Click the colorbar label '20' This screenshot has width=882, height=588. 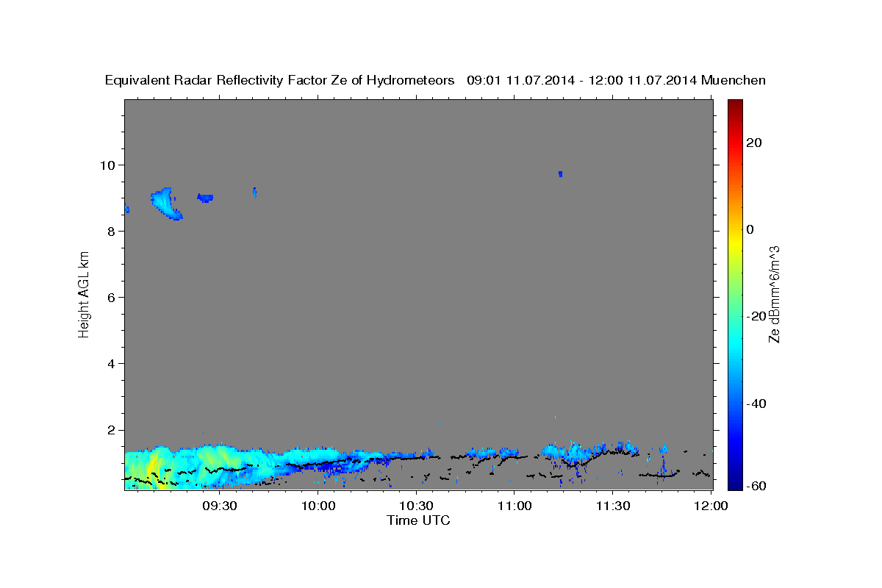pyautogui.click(x=755, y=143)
